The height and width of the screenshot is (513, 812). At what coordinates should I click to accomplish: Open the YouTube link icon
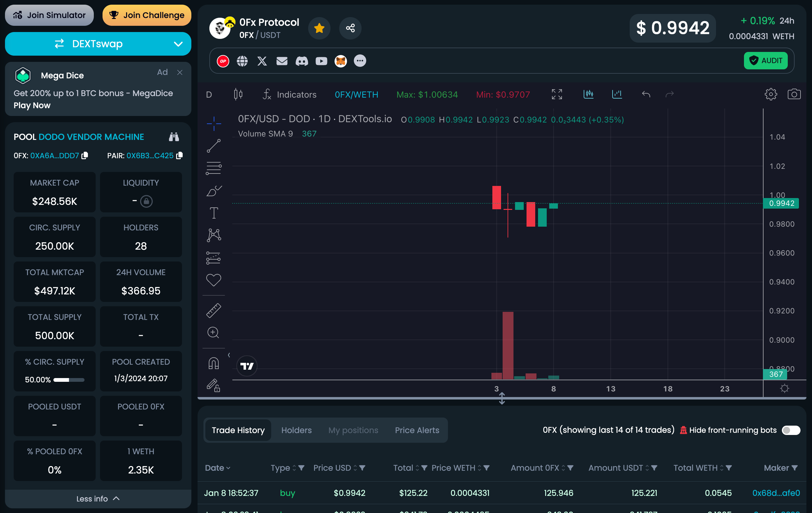click(322, 61)
